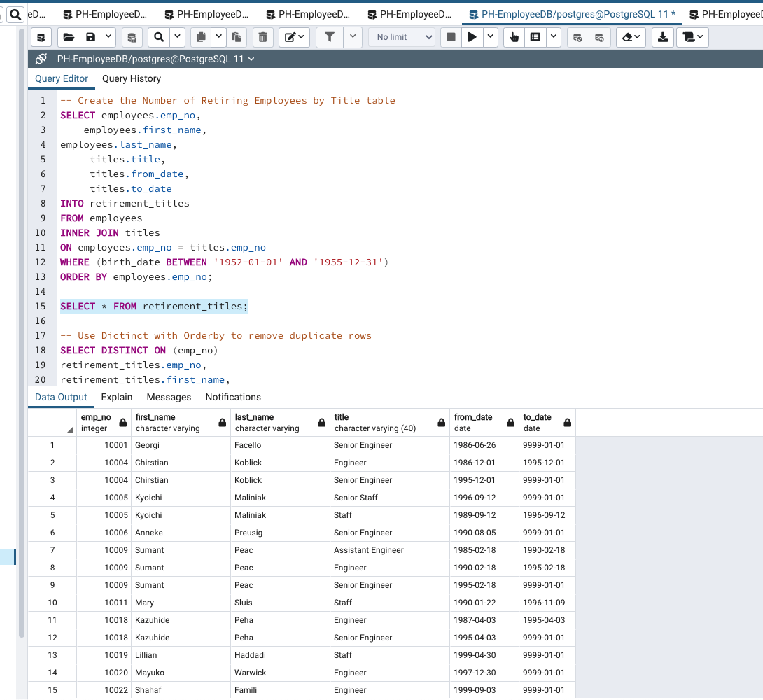Click the lock icon on emp_no column
The image size is (763, 700).
(x=123, y=423)
